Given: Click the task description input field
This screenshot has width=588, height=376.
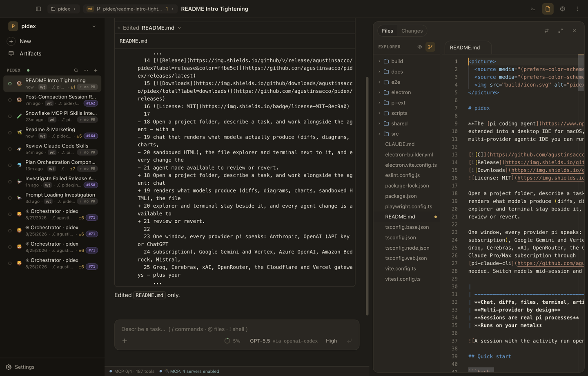Looking at the screenshot, I should [x=236, y=329].
